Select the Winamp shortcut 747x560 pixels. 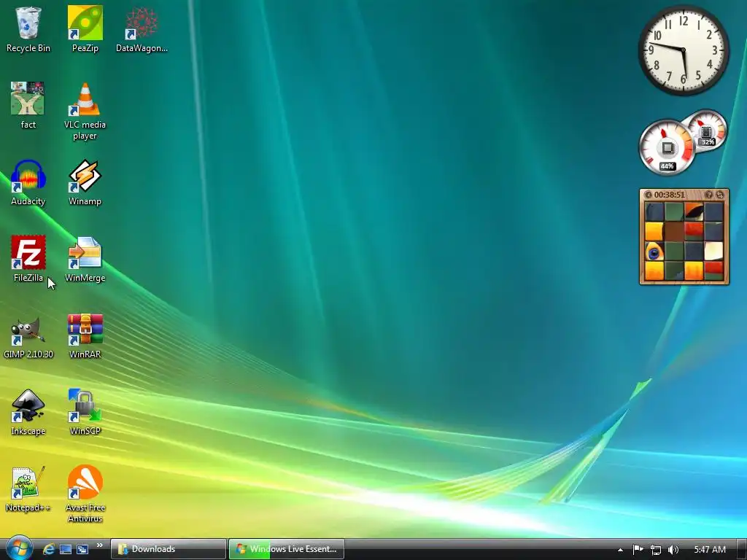point(85,182)
